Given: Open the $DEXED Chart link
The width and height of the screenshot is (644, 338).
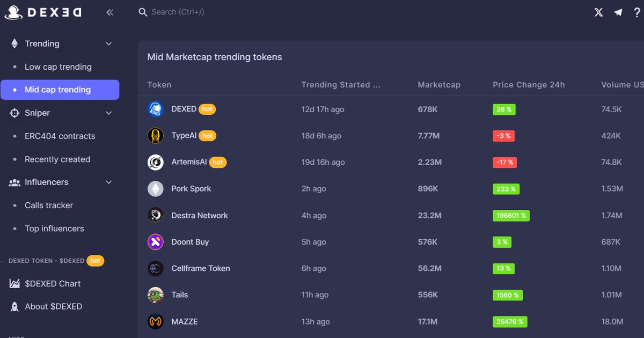Looking at the screenshot, I should (x=53, y=284).
